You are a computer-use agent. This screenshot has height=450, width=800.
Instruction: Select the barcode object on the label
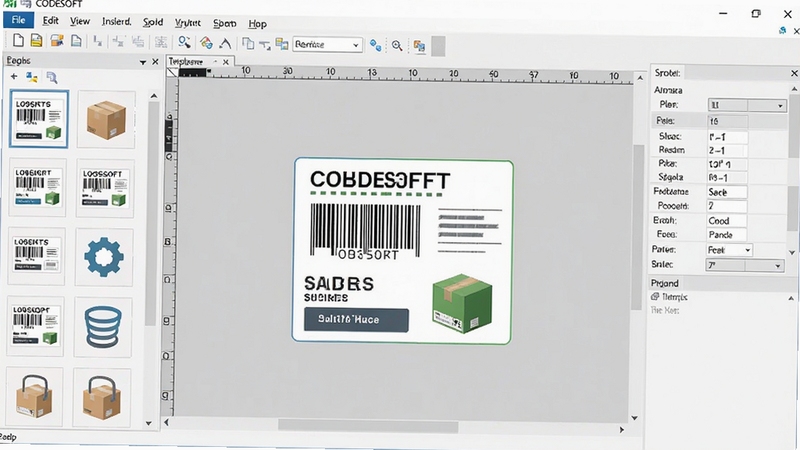(365, 230)
